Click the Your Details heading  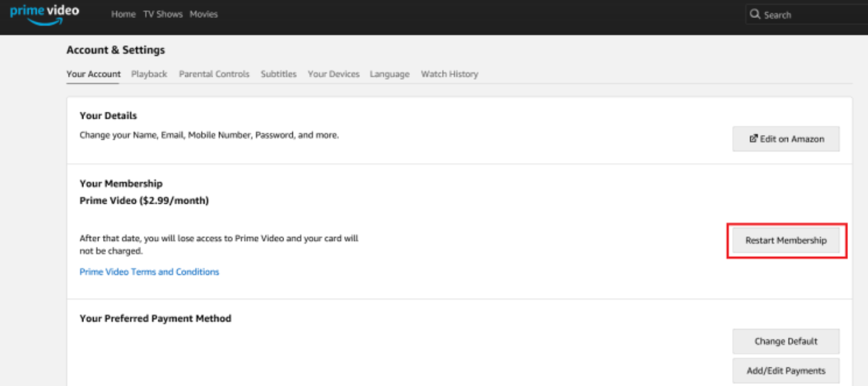point(108,116)
